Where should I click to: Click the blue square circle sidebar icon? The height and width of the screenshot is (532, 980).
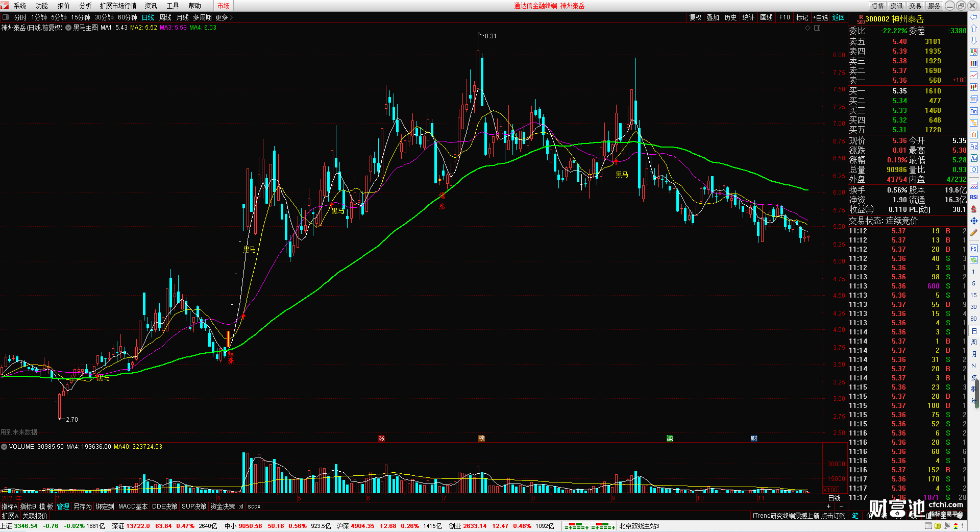pyautogui.click(x=973, y=170)
